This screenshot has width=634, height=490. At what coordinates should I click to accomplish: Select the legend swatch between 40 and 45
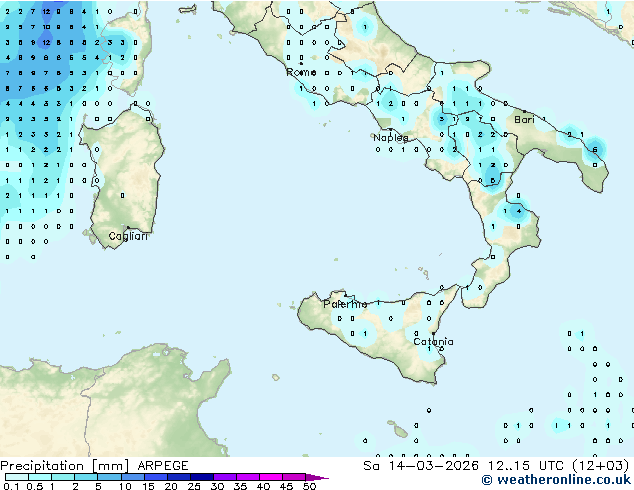pos(271,477)
